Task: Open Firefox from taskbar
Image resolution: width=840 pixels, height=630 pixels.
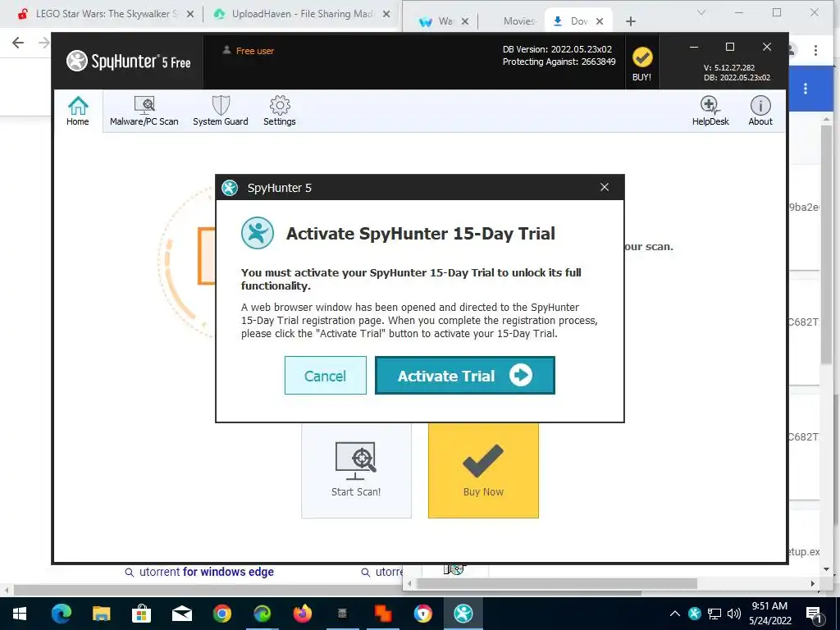Action: 303,614
